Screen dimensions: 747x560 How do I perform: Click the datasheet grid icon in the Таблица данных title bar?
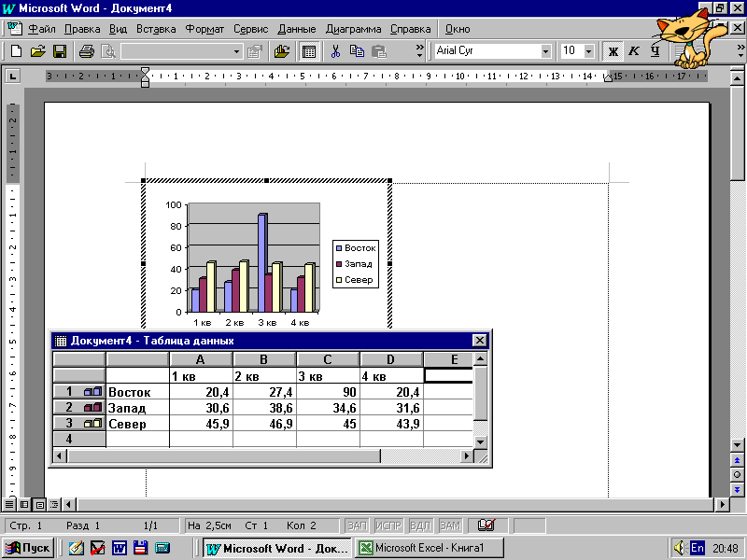pyautogui.click(x=61, y=341)
